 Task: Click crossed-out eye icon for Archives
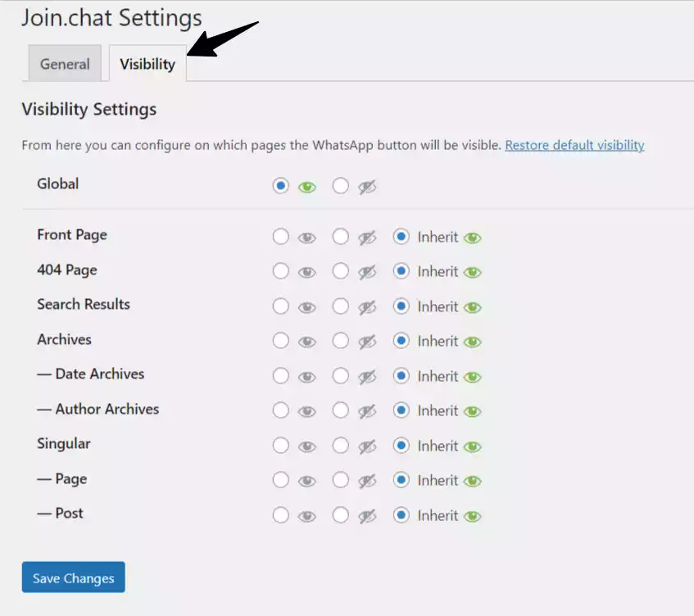(367, 342)
